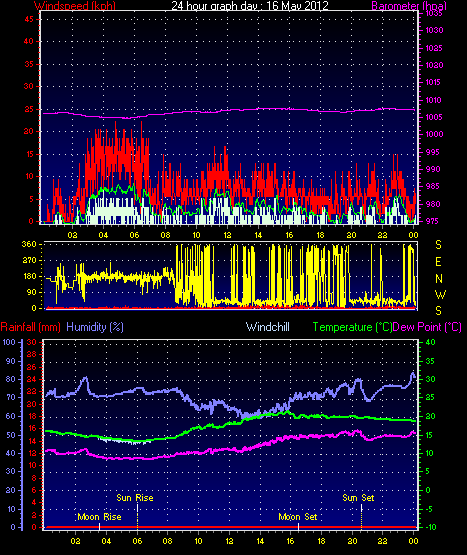
Task: Click the Rainfall (mm) legend label
Action: tap(30, 327)
